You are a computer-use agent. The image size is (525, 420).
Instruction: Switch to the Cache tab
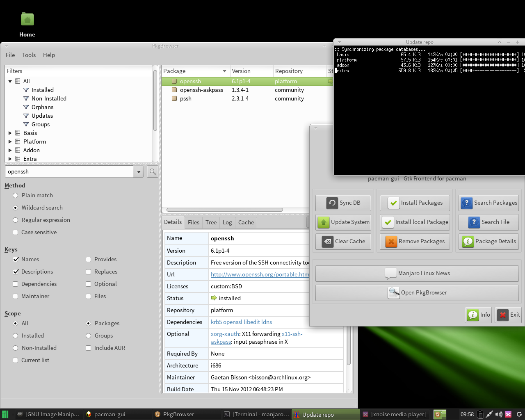pos(246,222)
